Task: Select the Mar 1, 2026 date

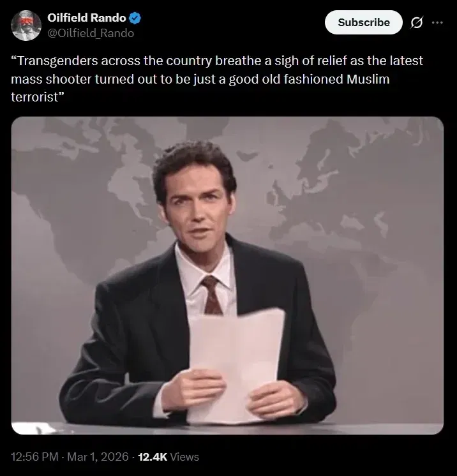Action: (x=98, y=457)
